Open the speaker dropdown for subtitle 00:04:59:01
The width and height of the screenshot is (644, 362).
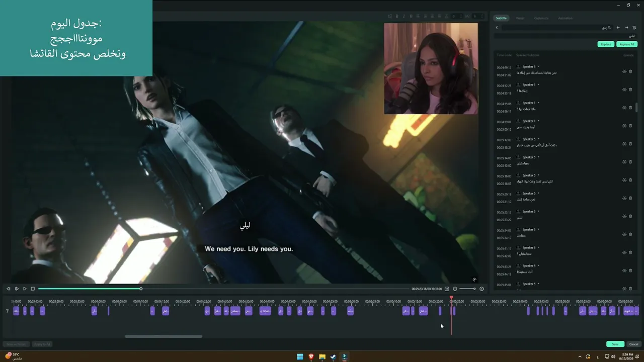538,121
